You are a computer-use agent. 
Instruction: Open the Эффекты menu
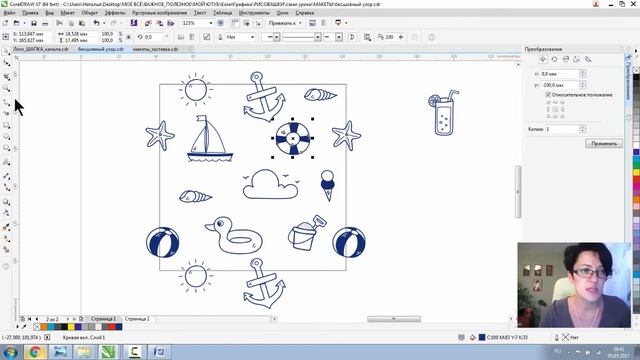pyautogui.click(x=115, y=13)
